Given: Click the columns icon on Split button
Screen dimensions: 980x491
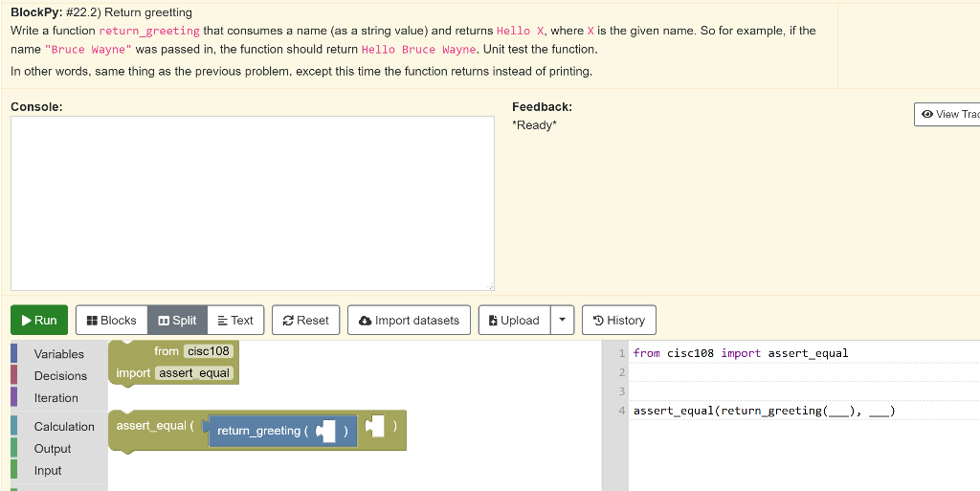Looking at the screenshot, I should pyautogui.click(x=164, y=321).
